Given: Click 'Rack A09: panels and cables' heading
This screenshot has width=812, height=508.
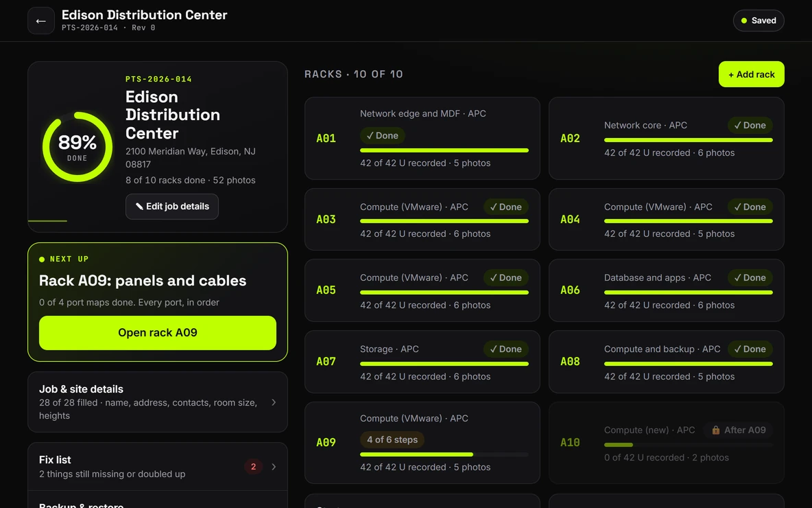Looking at the screenshot, I should tap(143, 281).
